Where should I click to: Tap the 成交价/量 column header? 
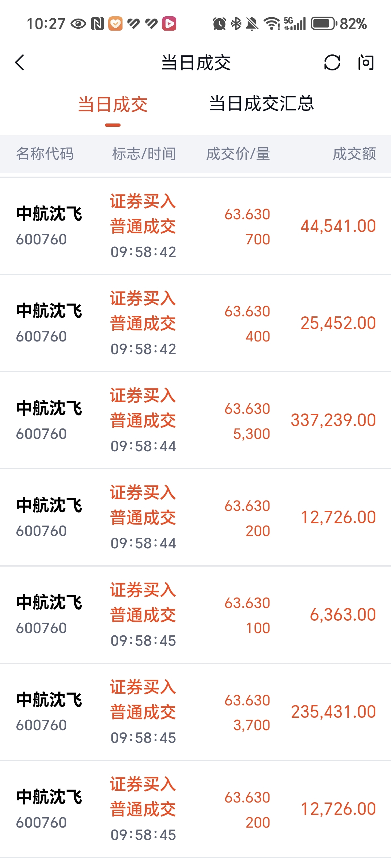coord(238,154)
